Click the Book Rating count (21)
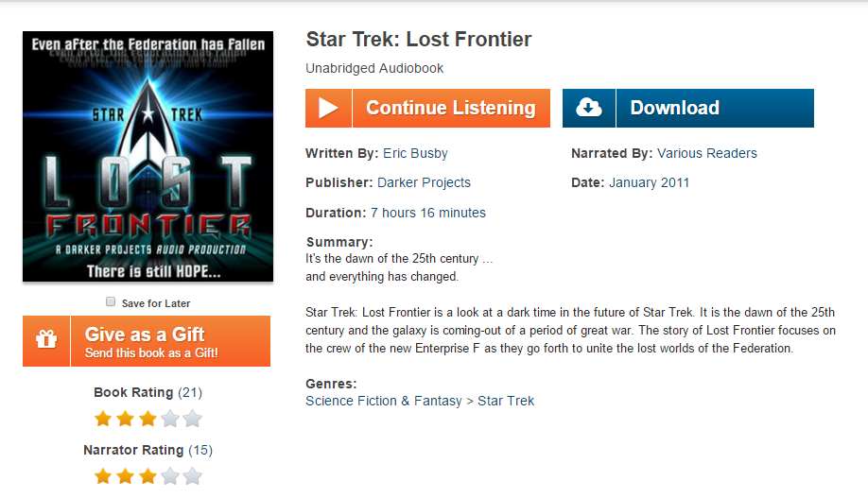Image resolution: width=868 pixels, height=498 pixels. tap(190, 392)
